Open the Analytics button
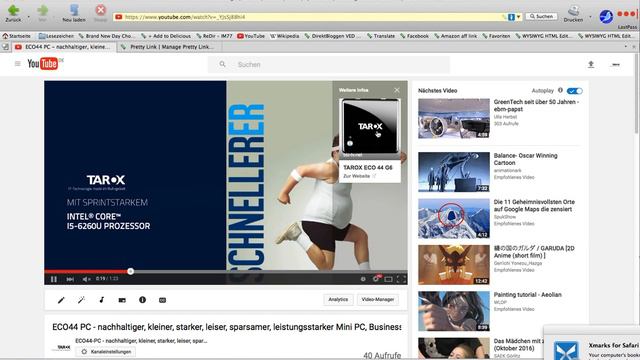640x360 pixels. (x=338, y=299)
